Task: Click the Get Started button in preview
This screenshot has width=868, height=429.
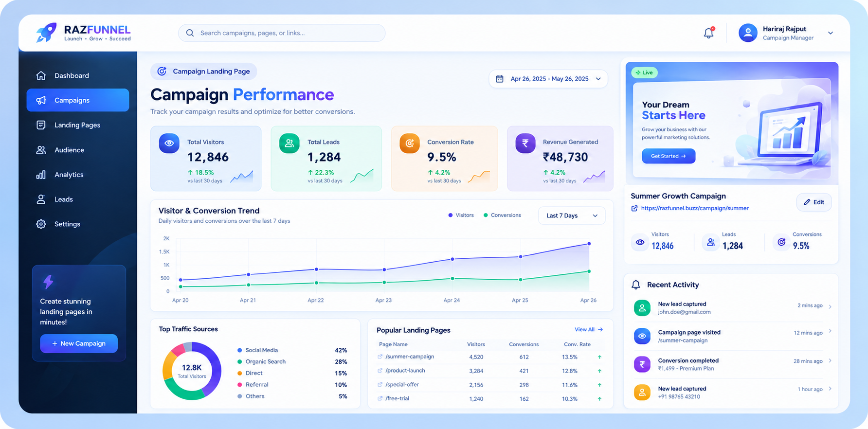Action: [x=669, y=156]
